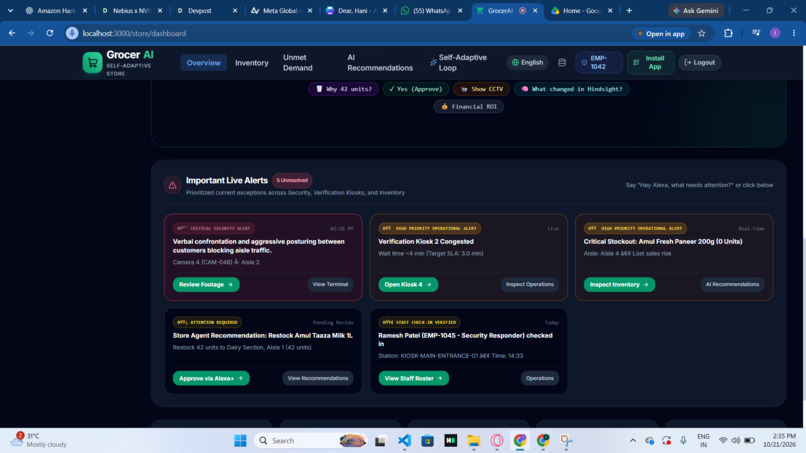Viewport: 806px width, 453px height.
Task: Open the Chrome profile avatar
Action: [775, 33]
